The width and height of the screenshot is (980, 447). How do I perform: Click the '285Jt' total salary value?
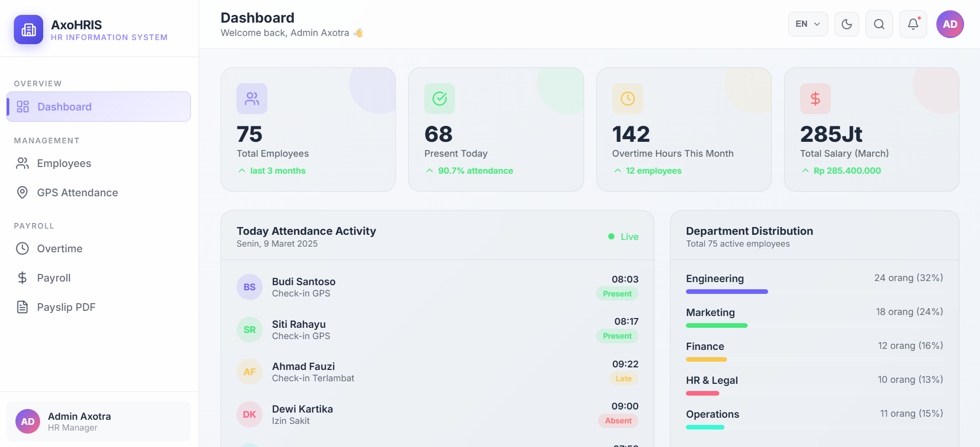(x=831, y=135)
